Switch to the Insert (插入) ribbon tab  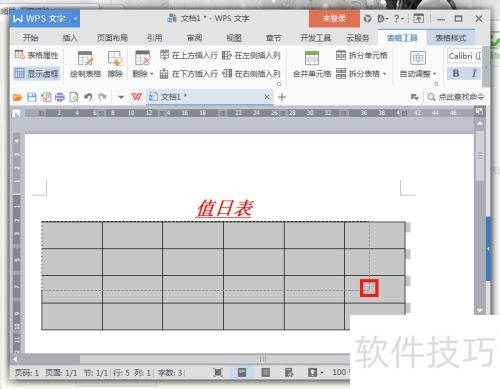(70, 38)
